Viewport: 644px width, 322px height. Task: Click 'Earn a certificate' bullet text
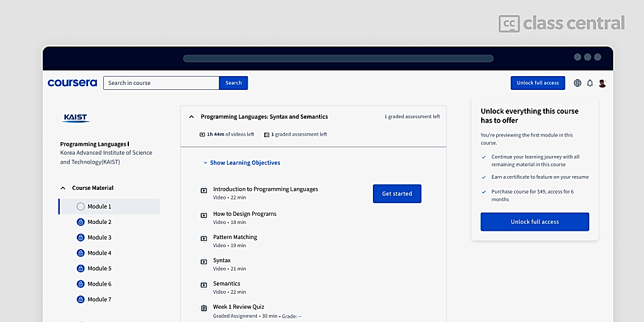pyautogui.click(x=540, y=177)
